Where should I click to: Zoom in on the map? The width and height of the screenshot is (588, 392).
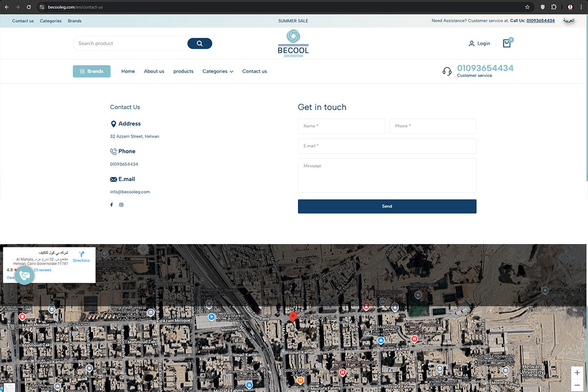pyautogui.click(x=577, y=372)
